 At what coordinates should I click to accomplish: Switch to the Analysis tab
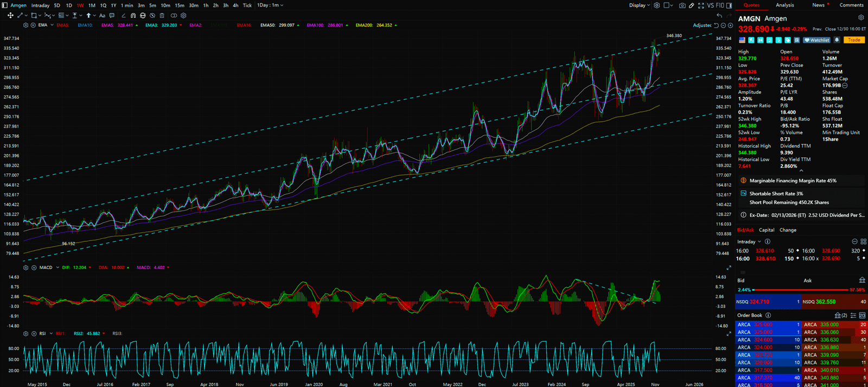point(784,5)
